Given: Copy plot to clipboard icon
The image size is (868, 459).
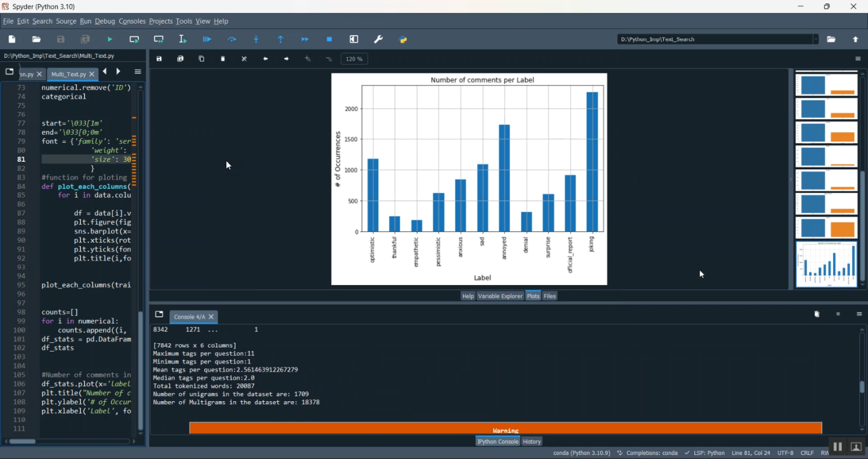Looking at the screenshot, I should [201, 59].
